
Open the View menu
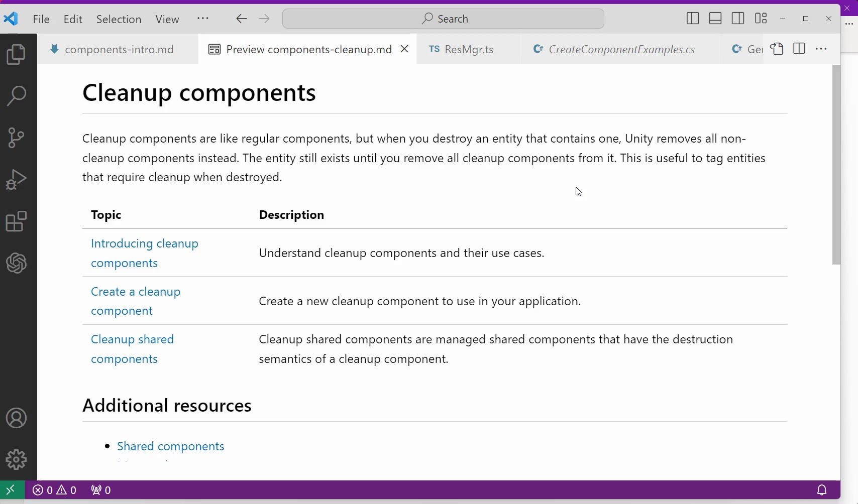pyautogui.click(x=167, y=19)
